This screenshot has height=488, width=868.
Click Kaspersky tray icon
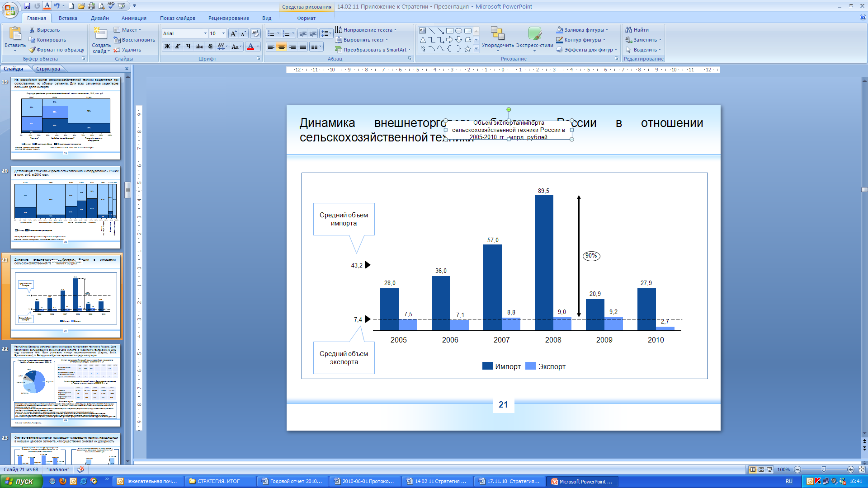point(817,481)
